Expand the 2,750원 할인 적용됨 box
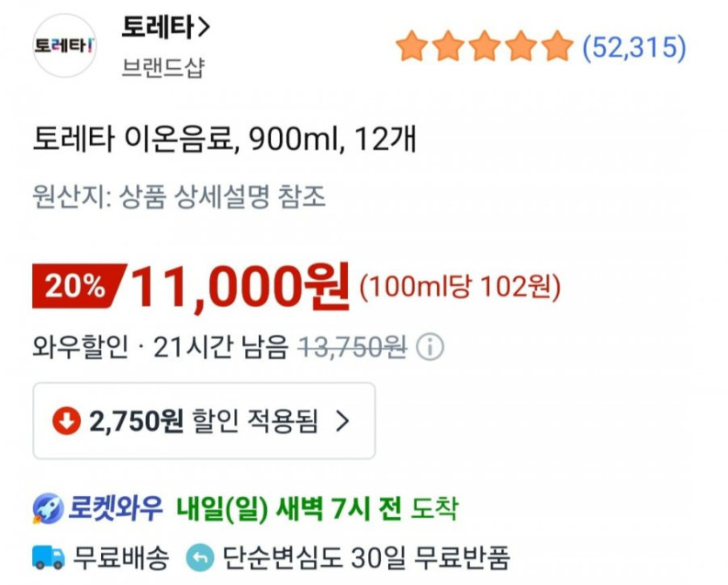This screenshot has height=585, width=728. [x=204, y=421]
